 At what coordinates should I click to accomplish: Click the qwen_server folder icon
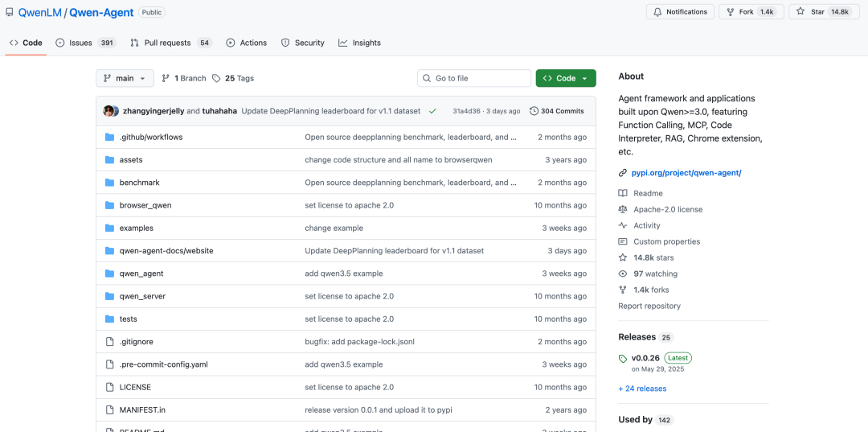(x=109, y=296)
